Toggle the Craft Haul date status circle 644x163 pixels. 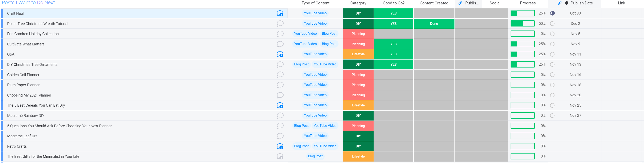click(552, 13)
